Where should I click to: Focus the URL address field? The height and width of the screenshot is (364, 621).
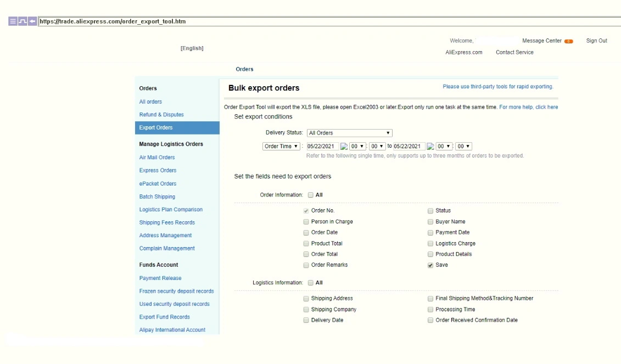(329, 21)
